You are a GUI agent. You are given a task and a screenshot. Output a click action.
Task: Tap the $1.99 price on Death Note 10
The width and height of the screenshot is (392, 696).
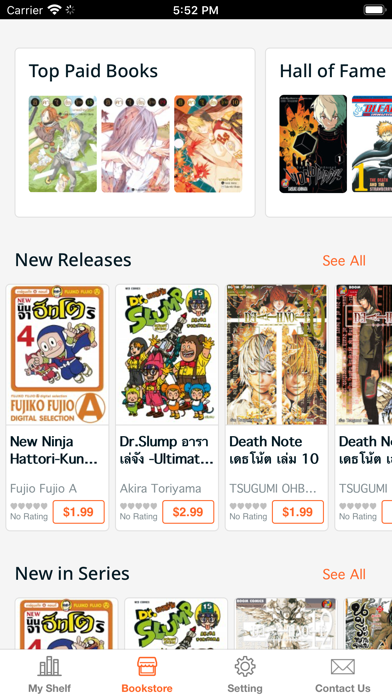pos(298,512)
